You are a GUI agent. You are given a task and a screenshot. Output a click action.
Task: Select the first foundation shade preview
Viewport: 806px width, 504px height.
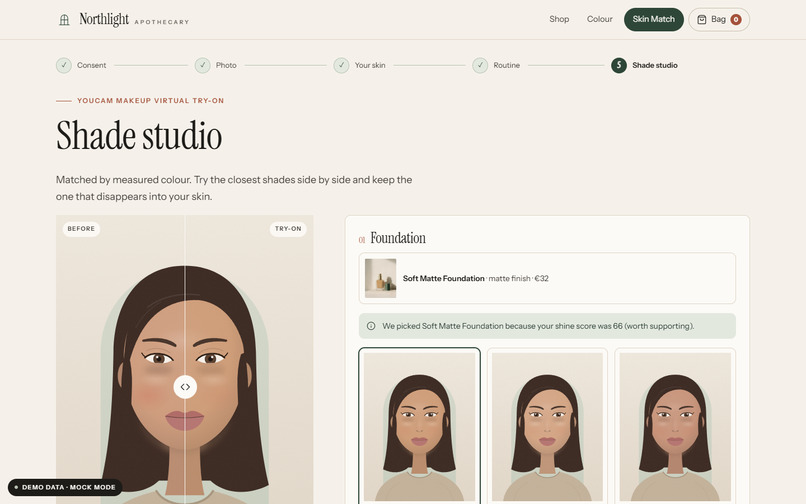pyautogui.click(x=419, y=426)
